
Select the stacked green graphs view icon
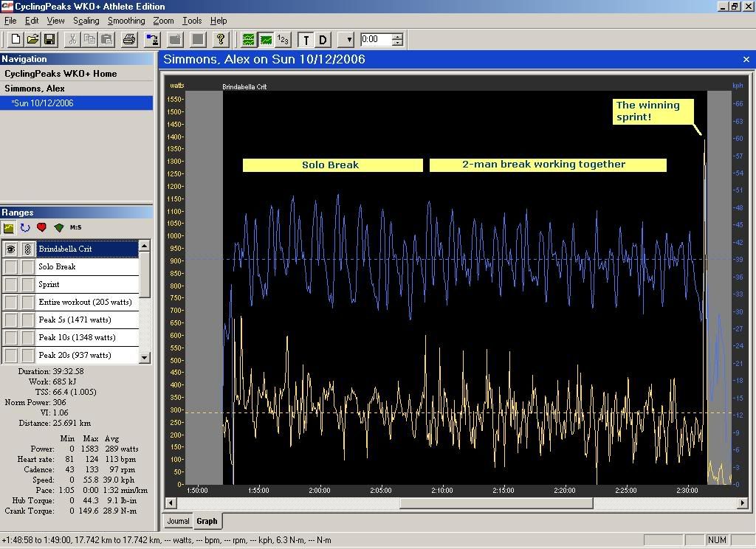pos(248,40)
